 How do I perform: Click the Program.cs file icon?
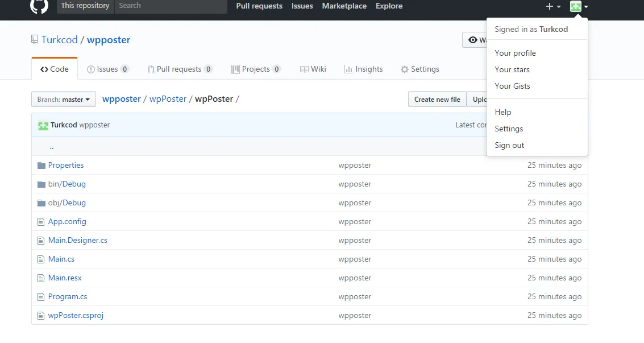[x=41, y=297]
